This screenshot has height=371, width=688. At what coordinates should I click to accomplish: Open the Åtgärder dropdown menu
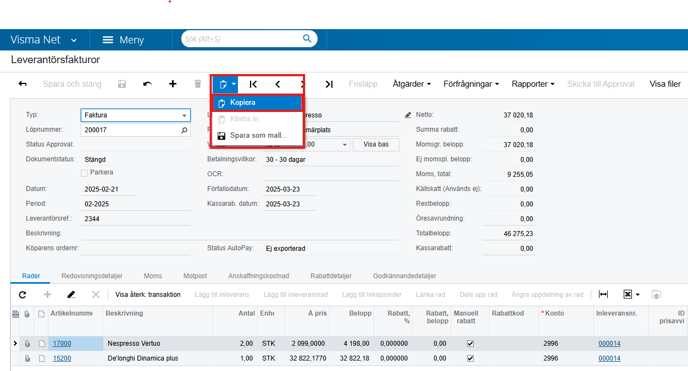tap(412, 84)
